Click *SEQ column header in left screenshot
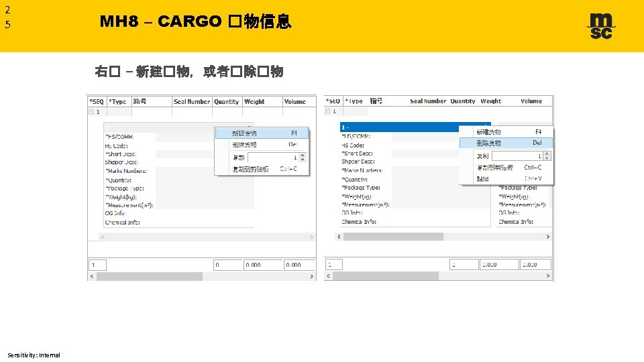This screenshot has height=362, width=644. 97,101
